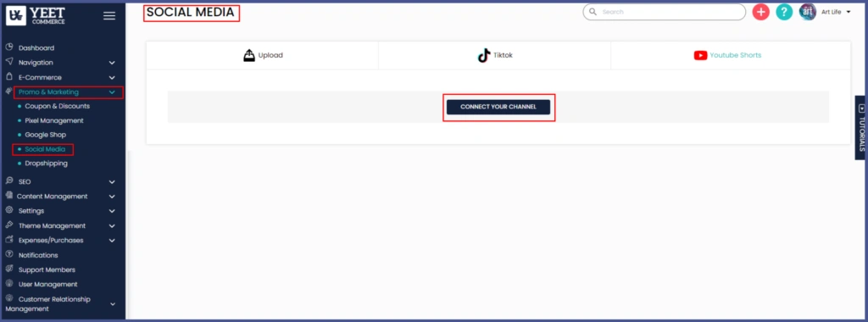
Task: Collapse the Promo & Marketing chevron
Action: 112,92
